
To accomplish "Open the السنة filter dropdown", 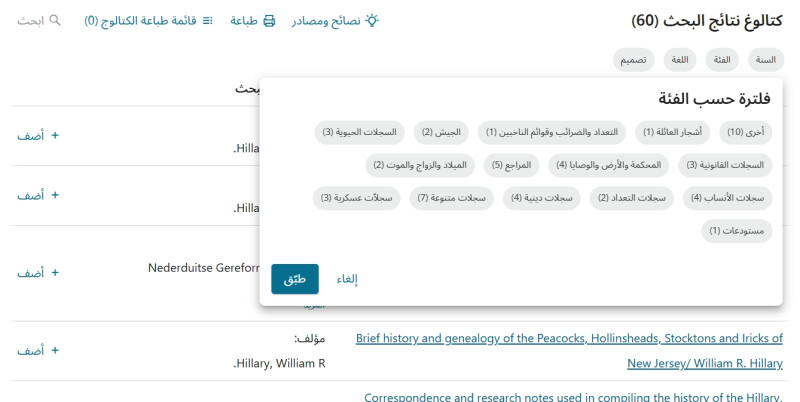I will pos(765,60).
